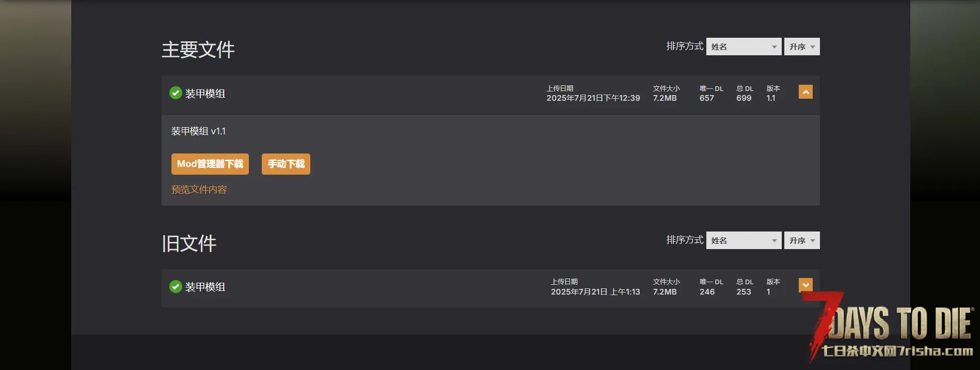The image size is (980, 370).
Task: Click the 装甲模组 v1.1 description text
Action: pyautogui.click(x=198, y=131)
